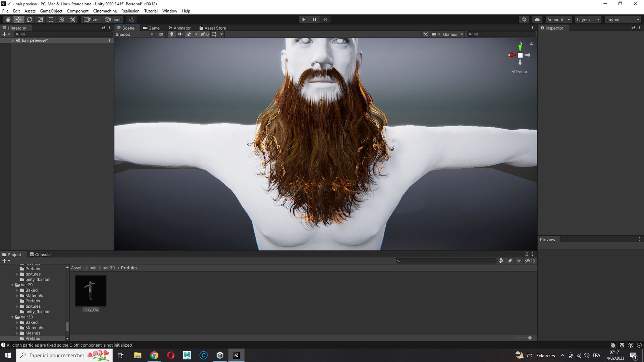The image size is (644, 362).
Task: Toggle Pivot handle position
Action: click(91, 20)
